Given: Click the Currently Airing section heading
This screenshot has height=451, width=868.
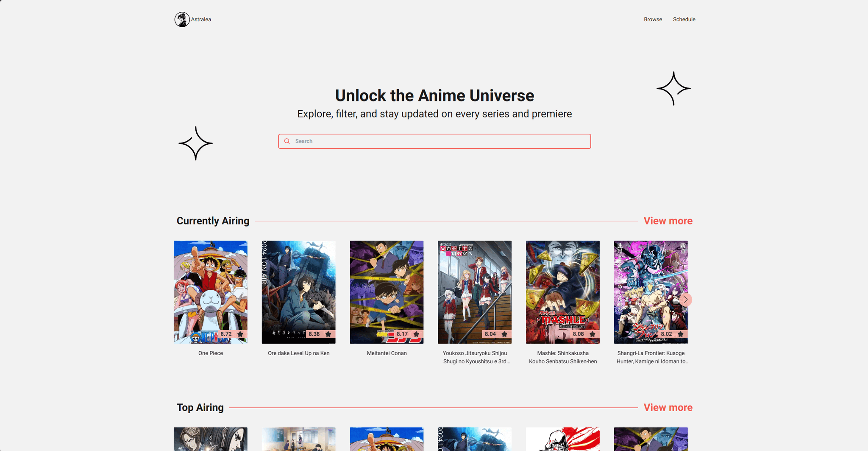Looking at the screenshot, I should 213,221.
